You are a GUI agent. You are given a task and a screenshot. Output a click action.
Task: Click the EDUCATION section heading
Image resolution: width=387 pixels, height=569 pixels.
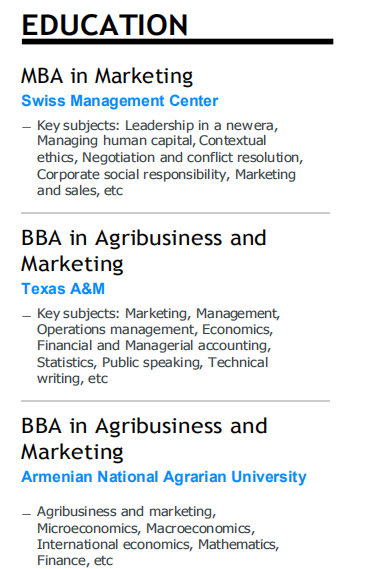coord(105,25)
